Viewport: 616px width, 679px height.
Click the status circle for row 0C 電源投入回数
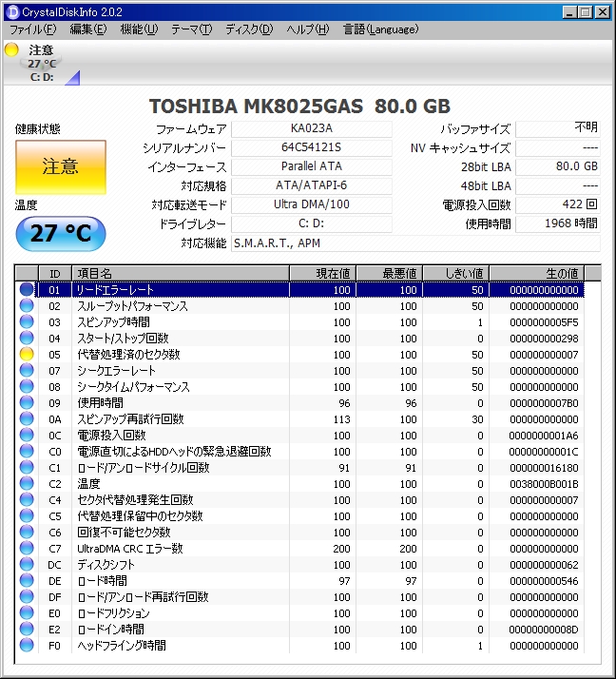(27, 435)
